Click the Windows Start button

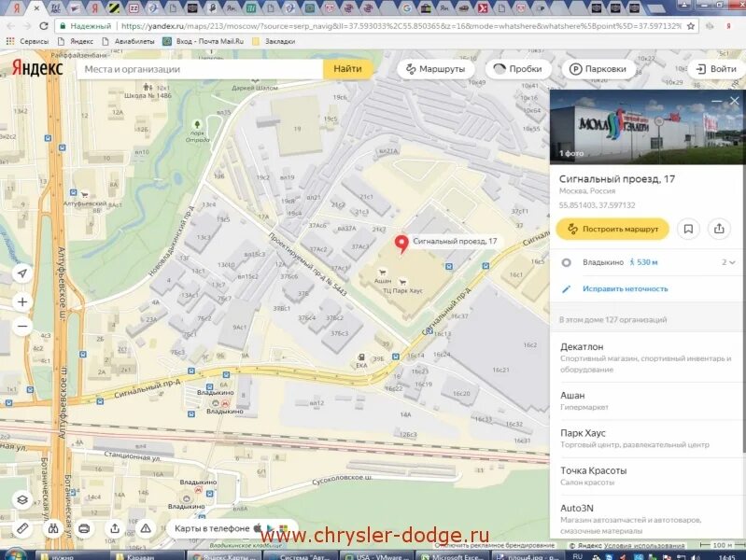coord(14,555)
